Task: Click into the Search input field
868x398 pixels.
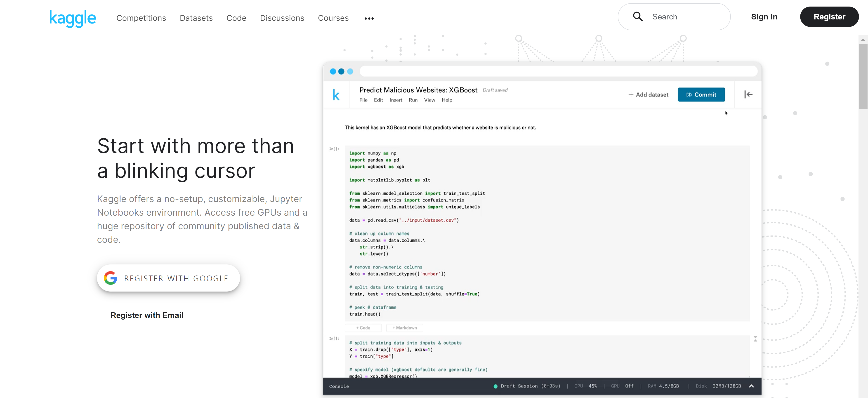Action: click(687, 17)
